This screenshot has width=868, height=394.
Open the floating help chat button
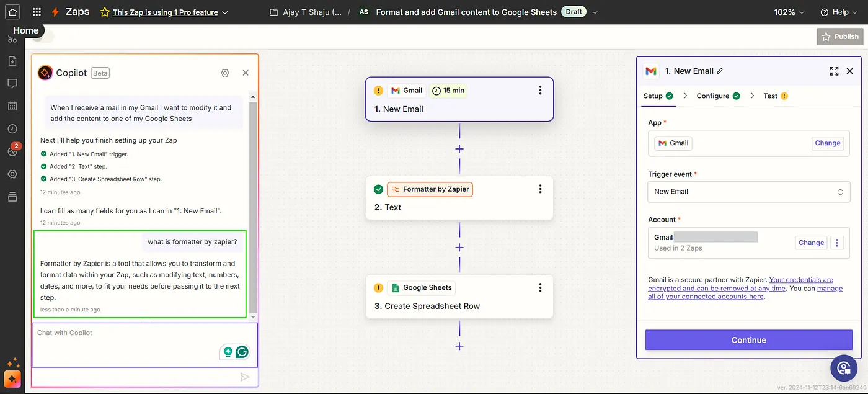[x=844, y=369]
